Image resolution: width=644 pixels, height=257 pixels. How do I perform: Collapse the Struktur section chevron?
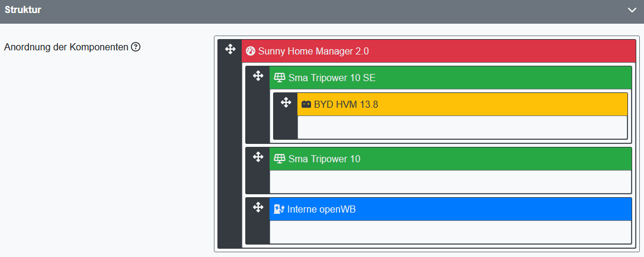point(632,10)
